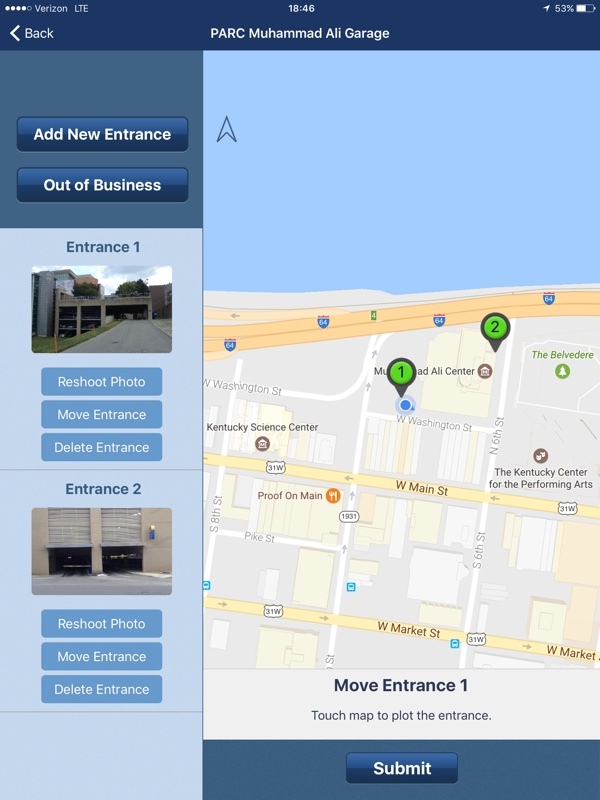Tap the green exit 4 highway marker
Screen dimensions: 600x800
tap(373, 316)
